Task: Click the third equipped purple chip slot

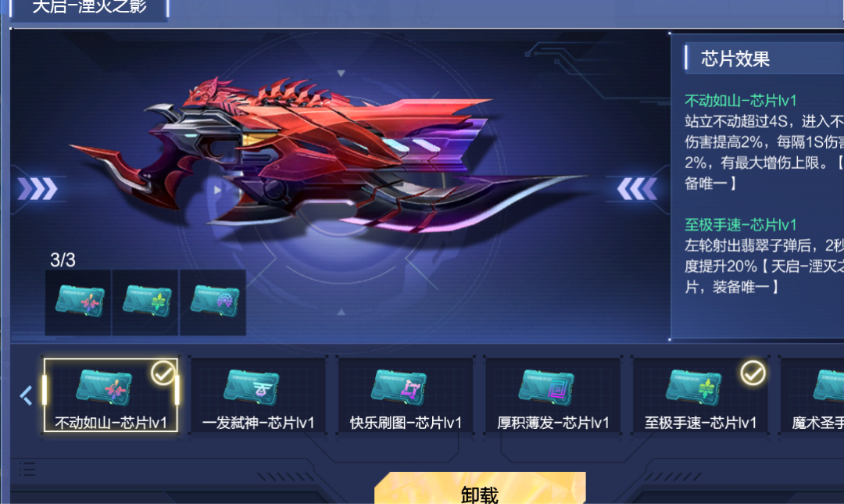Action: tap(213, 302)
